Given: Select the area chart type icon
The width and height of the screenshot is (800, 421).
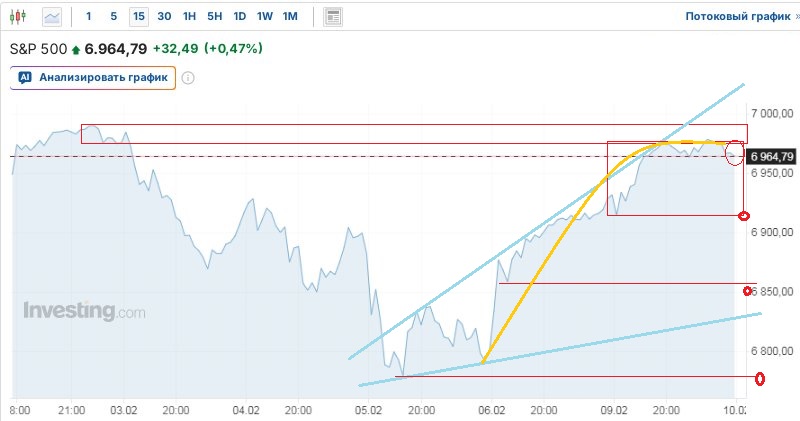Looking at the screenshot, I should pos(52,17).
